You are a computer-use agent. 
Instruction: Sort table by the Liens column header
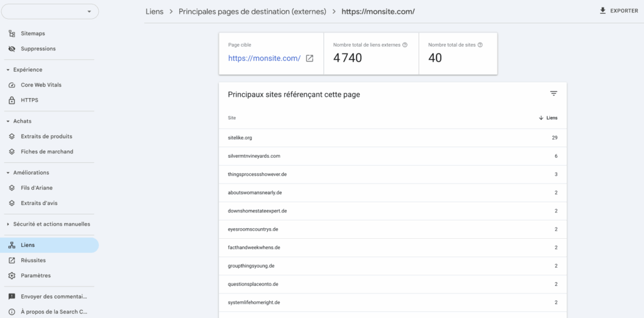(x=548, y=118)
